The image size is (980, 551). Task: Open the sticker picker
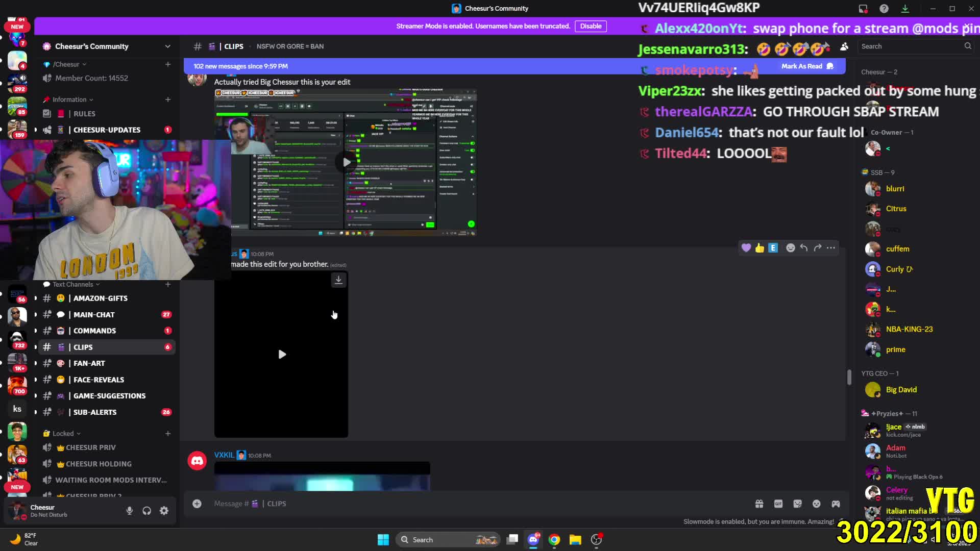(x=798, y=504)
